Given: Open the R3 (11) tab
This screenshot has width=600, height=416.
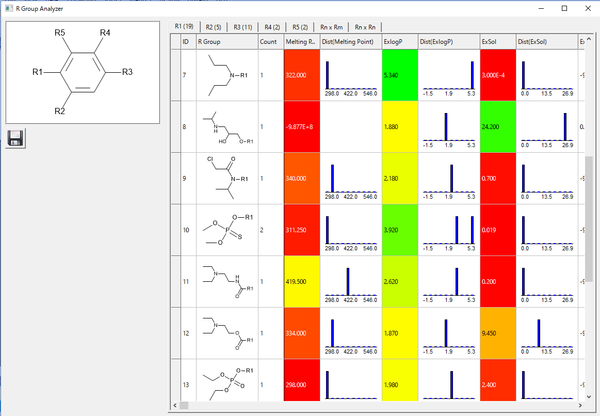Looking at the screenshot, I should click(243, 25).
